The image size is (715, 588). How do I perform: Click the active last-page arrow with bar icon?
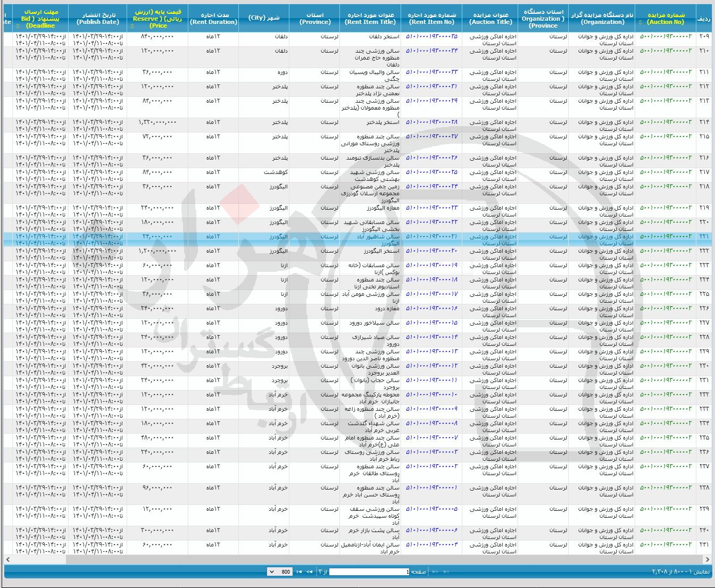click(298, 572)
